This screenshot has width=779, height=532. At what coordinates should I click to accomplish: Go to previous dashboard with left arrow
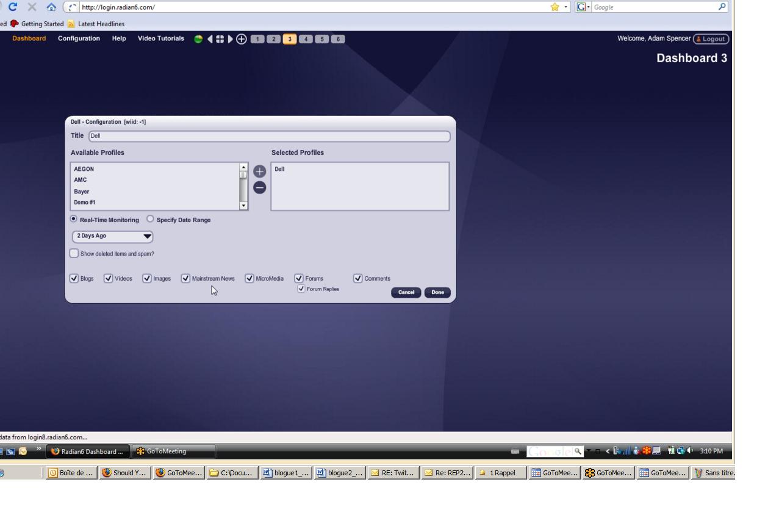[x=210, y=39]
